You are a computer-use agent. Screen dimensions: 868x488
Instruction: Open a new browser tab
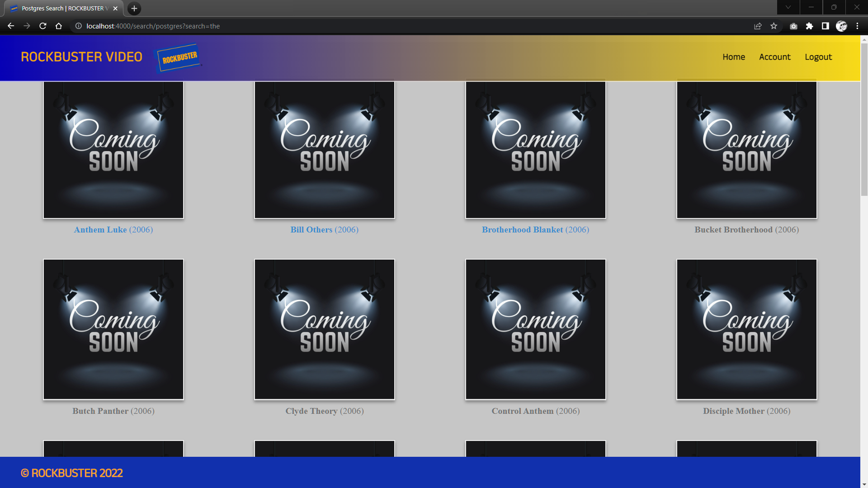point(134,9)
